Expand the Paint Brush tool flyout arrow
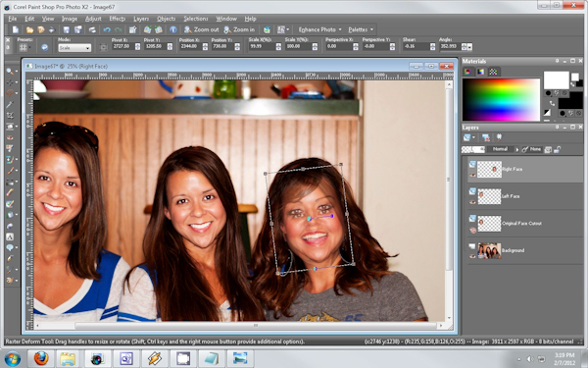 click(17, 171)
